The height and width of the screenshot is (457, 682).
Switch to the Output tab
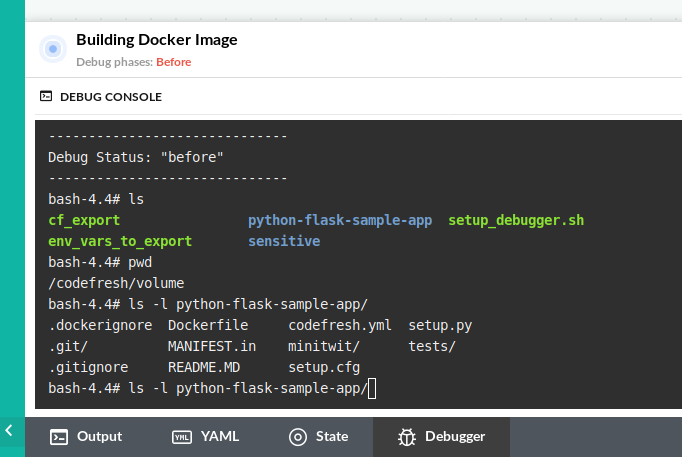[x=99, y=437]
